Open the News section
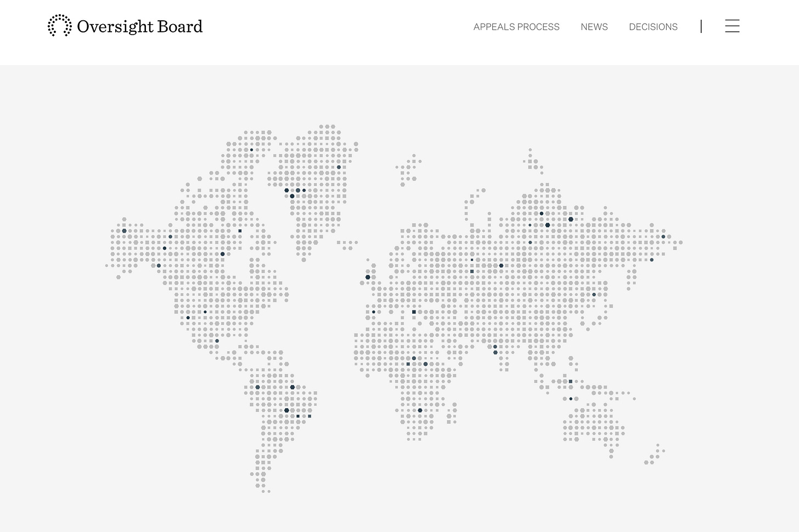The image size is (799, 532). coord(594,27)
